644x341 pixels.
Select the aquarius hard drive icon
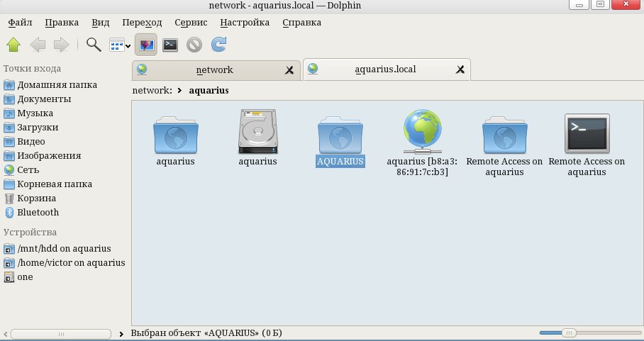258,131
